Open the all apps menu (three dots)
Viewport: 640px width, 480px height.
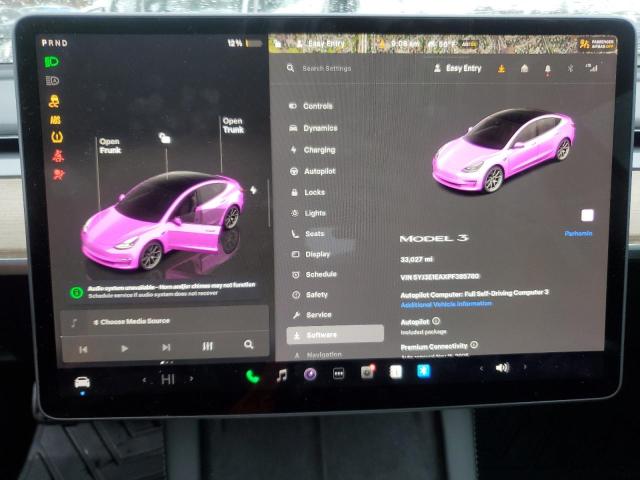(x=339, y=373)
